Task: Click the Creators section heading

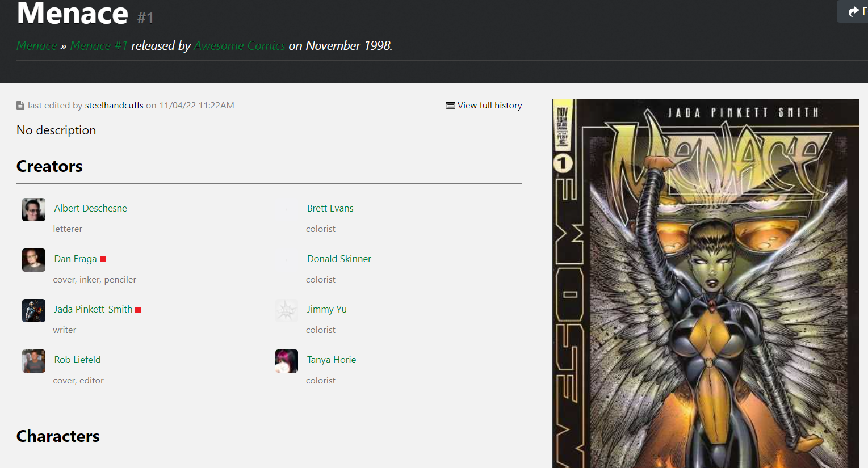Action: [49, 166]
